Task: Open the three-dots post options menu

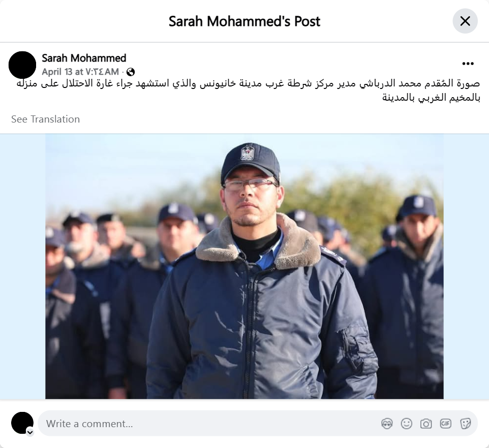Action: click(x=468, y=64)
